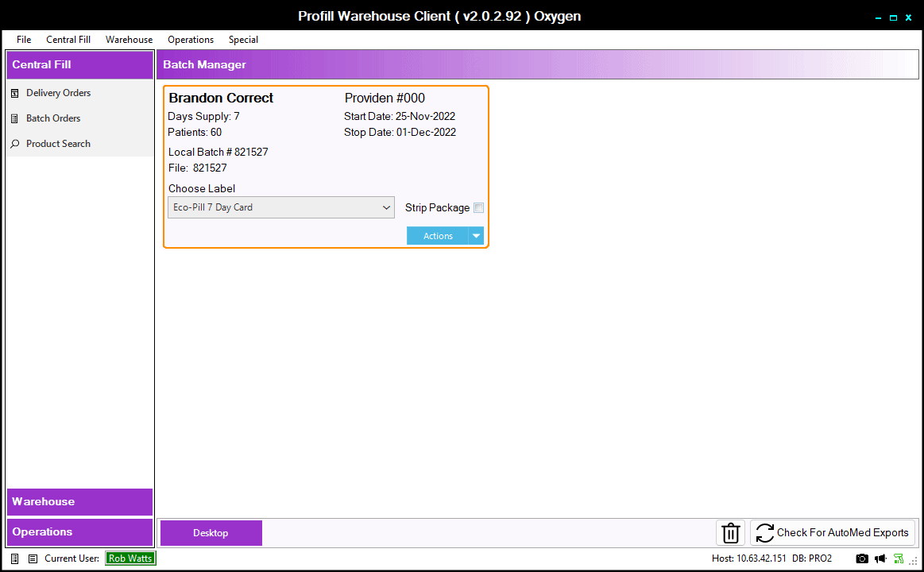Screen dimensions: 924x572
Task: Enable the Strip Package checkbox
Action: (478, 208)
